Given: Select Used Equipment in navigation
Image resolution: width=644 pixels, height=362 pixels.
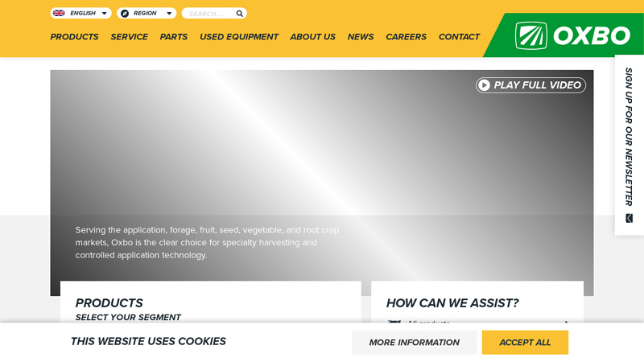Looking at the screenshot, I should 239,37.
